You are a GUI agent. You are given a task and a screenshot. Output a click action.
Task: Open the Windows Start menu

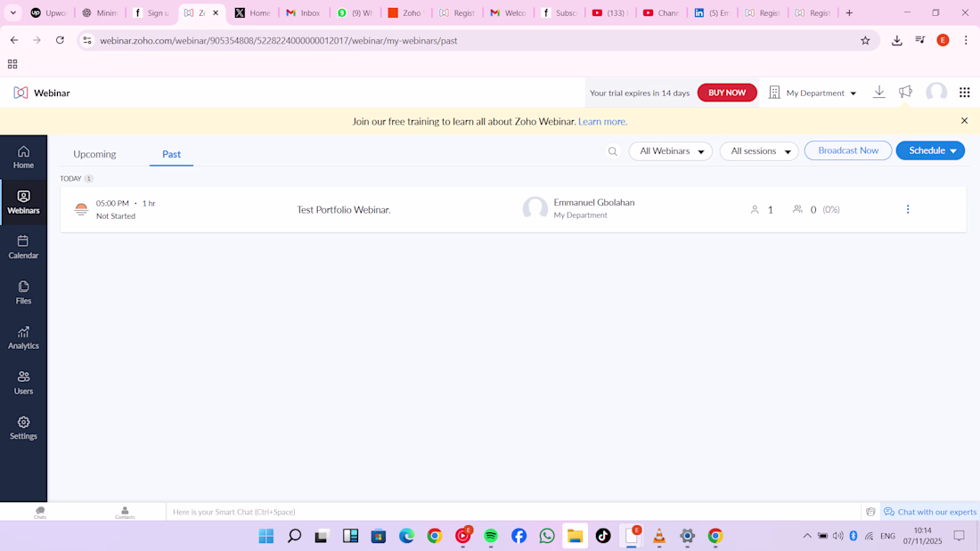tap(266, 536)
